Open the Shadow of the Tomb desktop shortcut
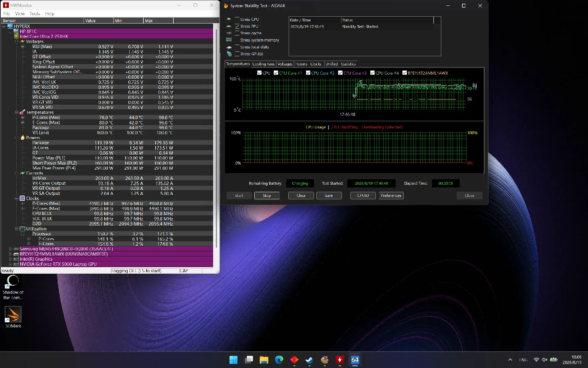Screen dimensions: 588x368 pos(13,287)
